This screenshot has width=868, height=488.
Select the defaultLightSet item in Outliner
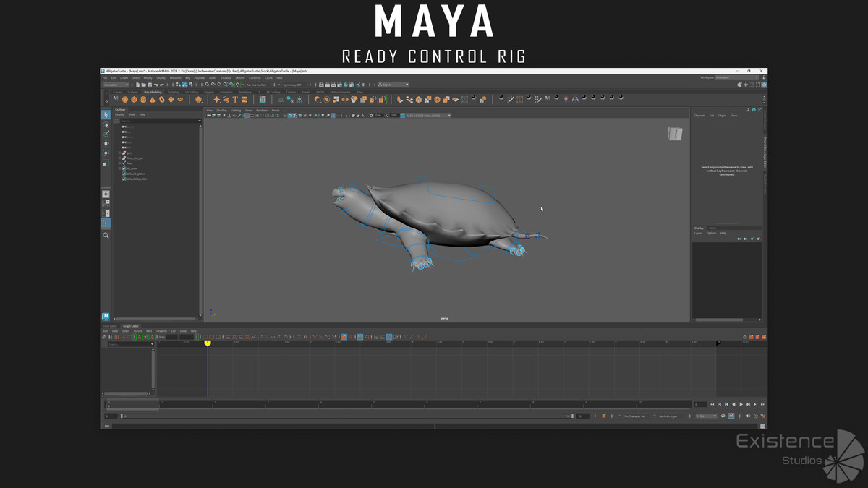pyautogui.click(x=134, y=174)
